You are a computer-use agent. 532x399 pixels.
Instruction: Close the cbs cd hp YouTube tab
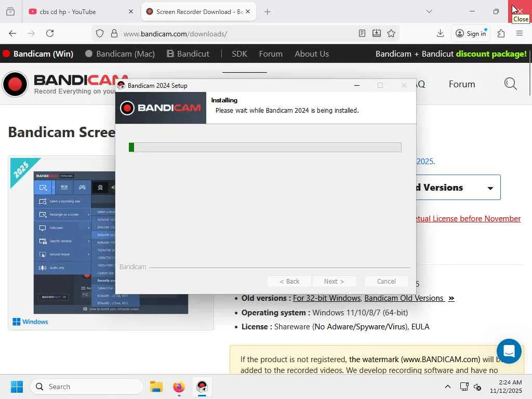[x=131, y=11]
